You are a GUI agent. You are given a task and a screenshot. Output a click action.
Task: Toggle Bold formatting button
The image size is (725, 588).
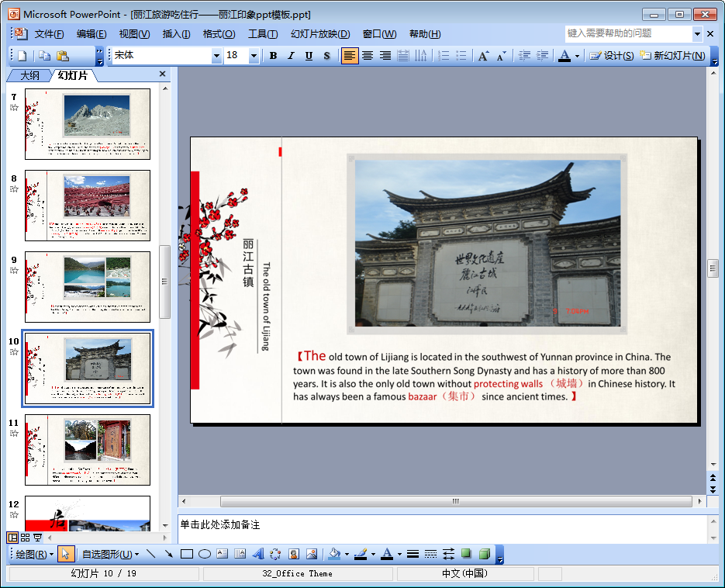[x=273, y=56]
